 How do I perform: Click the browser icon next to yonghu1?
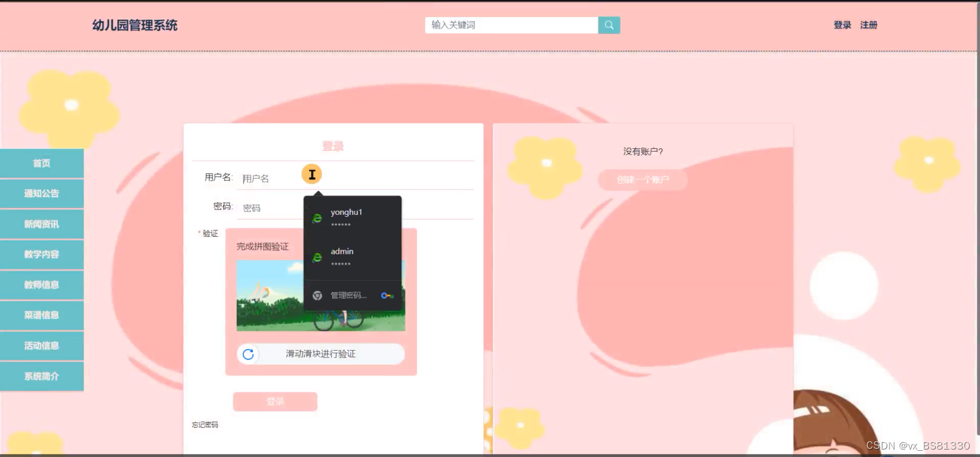tap(317, 218)
